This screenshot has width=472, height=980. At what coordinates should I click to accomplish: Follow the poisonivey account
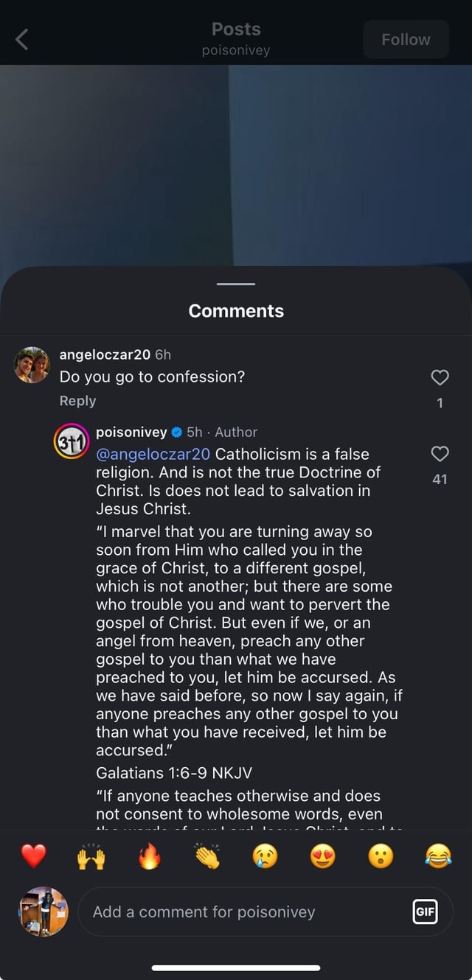click(x=406, y=39)
